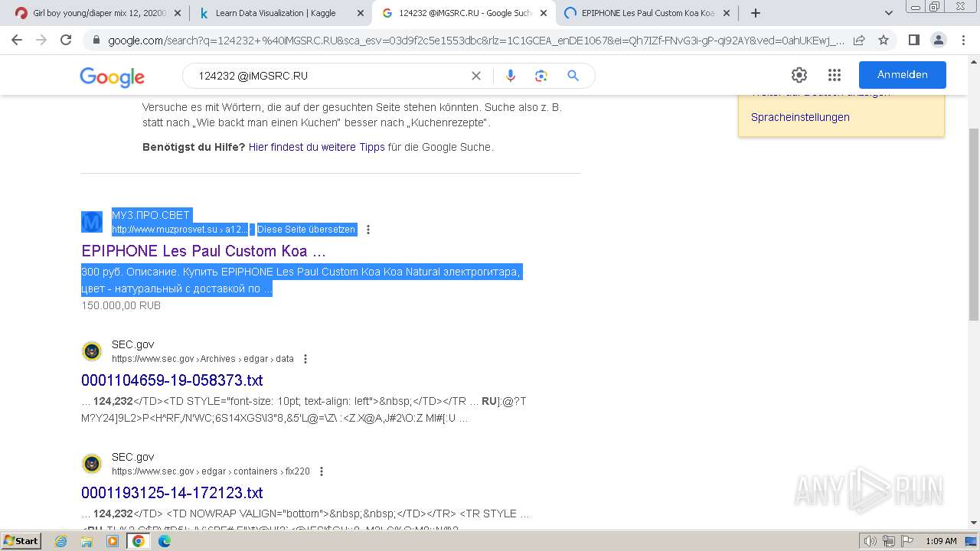Focus the browser address bar
Screen dimensions: 980x551
tap(475, 41)
